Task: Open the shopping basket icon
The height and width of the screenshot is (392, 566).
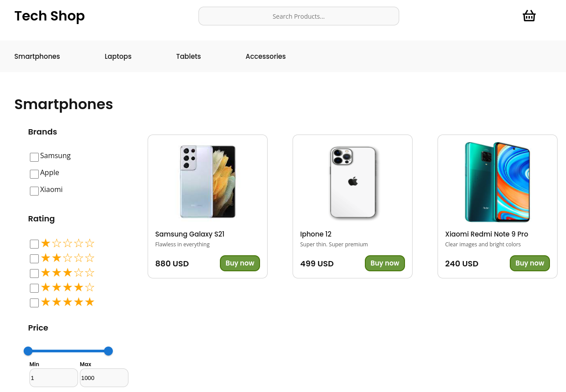Action: tap(529, 16)
